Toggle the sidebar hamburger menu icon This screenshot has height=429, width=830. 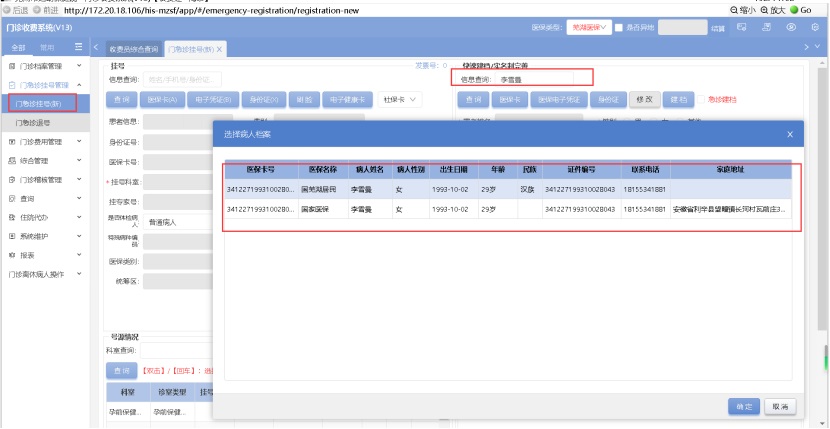tap(78, 47)
